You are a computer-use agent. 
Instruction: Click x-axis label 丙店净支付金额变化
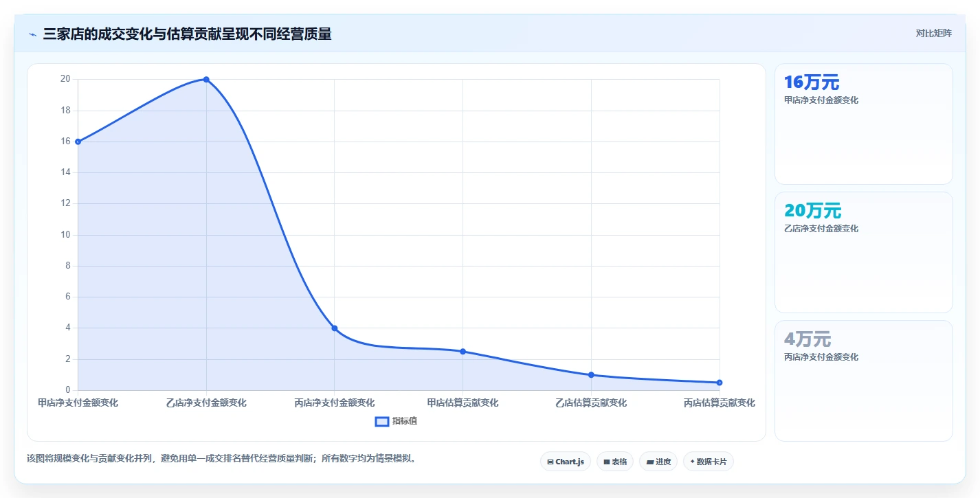(x=335, y=403)
